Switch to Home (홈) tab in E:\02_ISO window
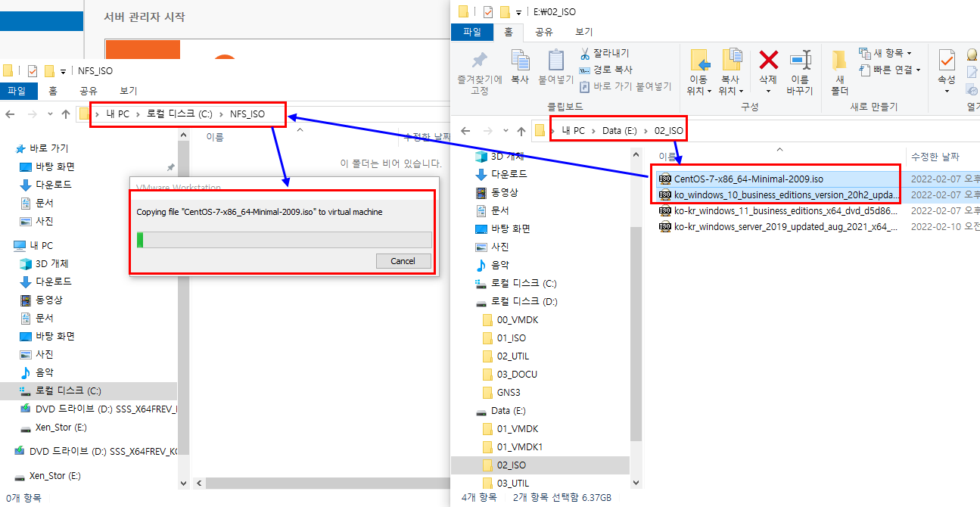The image size is (980, 507). click(509, 32)
